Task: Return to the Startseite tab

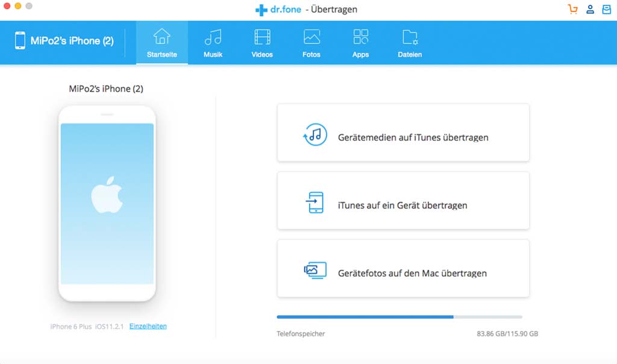Action: click(x=161, y=37)
